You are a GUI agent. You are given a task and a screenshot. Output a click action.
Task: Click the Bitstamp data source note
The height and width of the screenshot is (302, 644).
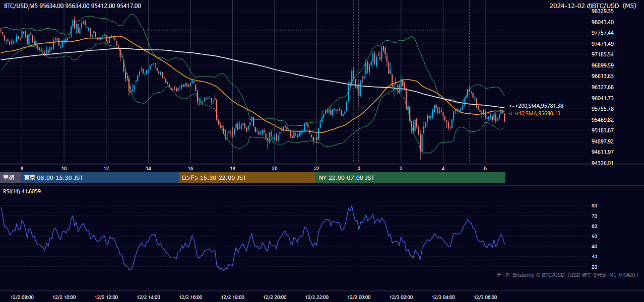[x=567, y=275]
